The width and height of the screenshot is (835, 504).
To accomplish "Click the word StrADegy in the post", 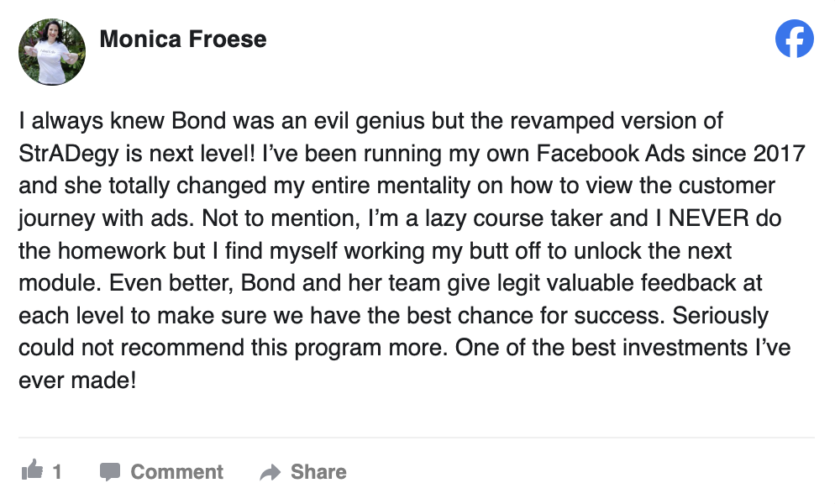I will click(x=69, y=154).
